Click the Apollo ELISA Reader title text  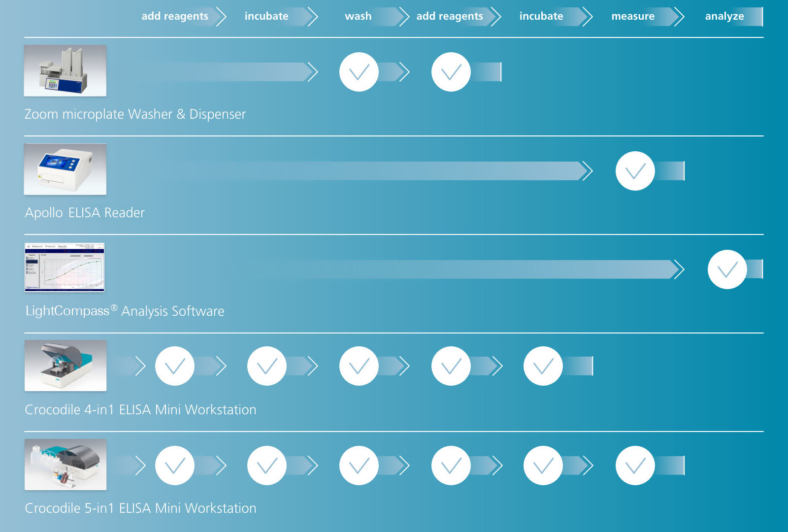click(85, 213)
